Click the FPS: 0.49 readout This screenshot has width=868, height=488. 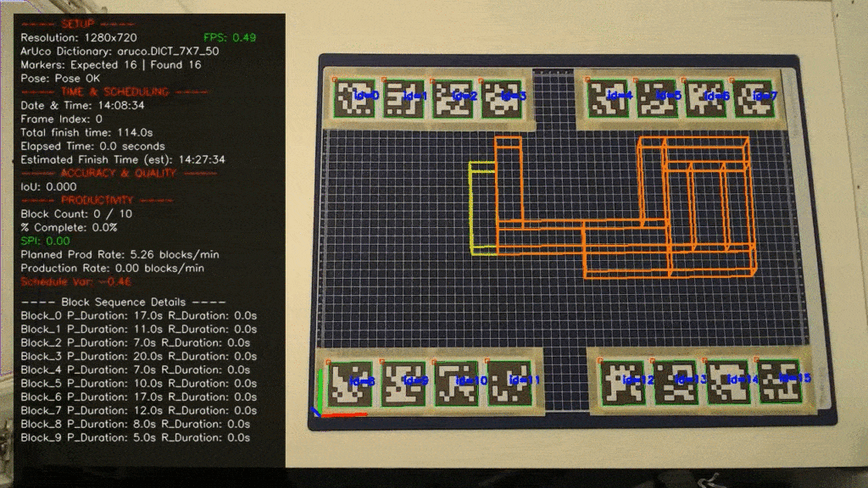pyautogui.click(x=230, y=37)
